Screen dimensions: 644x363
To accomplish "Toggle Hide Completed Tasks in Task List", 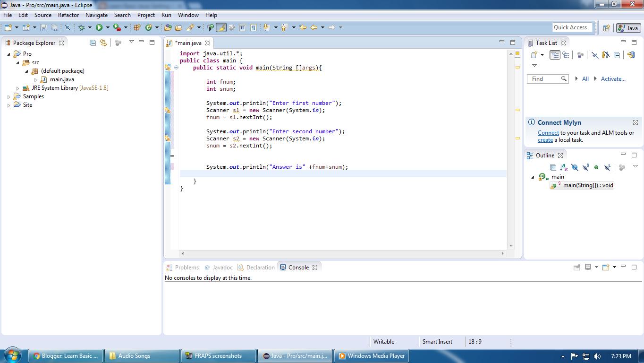I will coord(595,55).
